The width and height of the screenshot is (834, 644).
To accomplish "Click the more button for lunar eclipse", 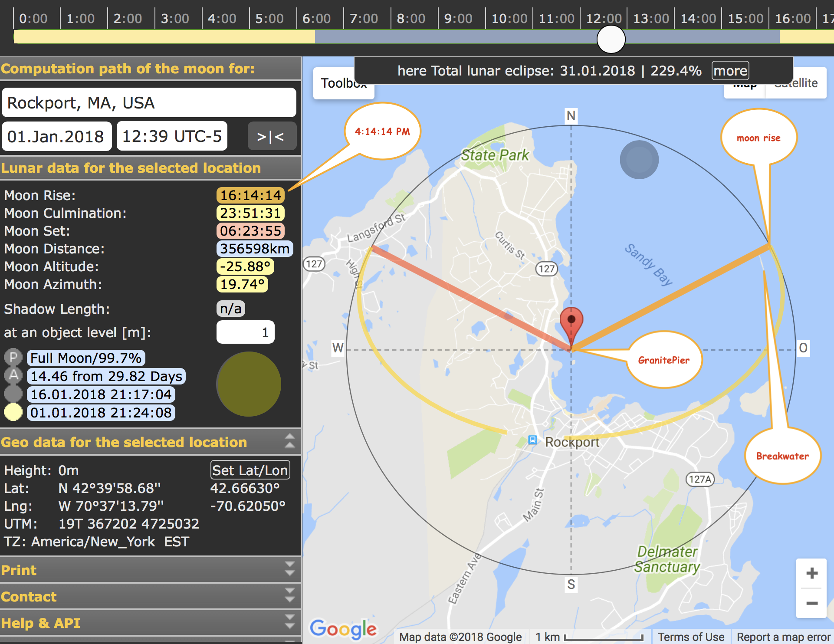I will tap(730, 71).
